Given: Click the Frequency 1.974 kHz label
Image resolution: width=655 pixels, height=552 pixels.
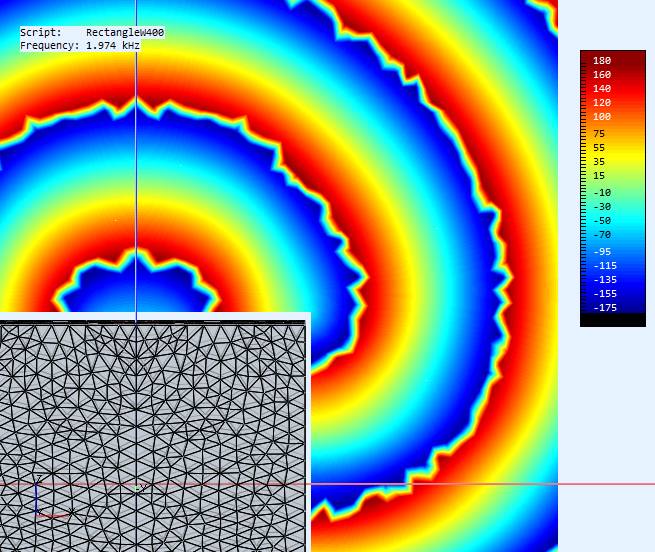Looking at the screenshot, I should click(x=80, y=45).
